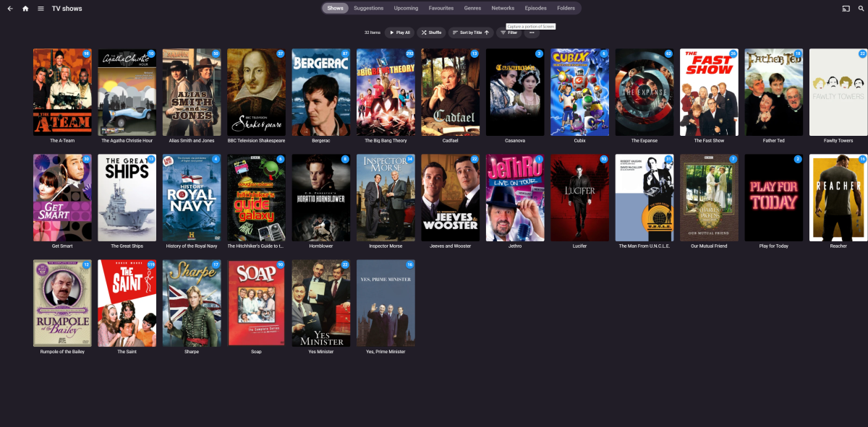Open the Yes Minister poster
This screenshot has height=427, width=868.
321,303
